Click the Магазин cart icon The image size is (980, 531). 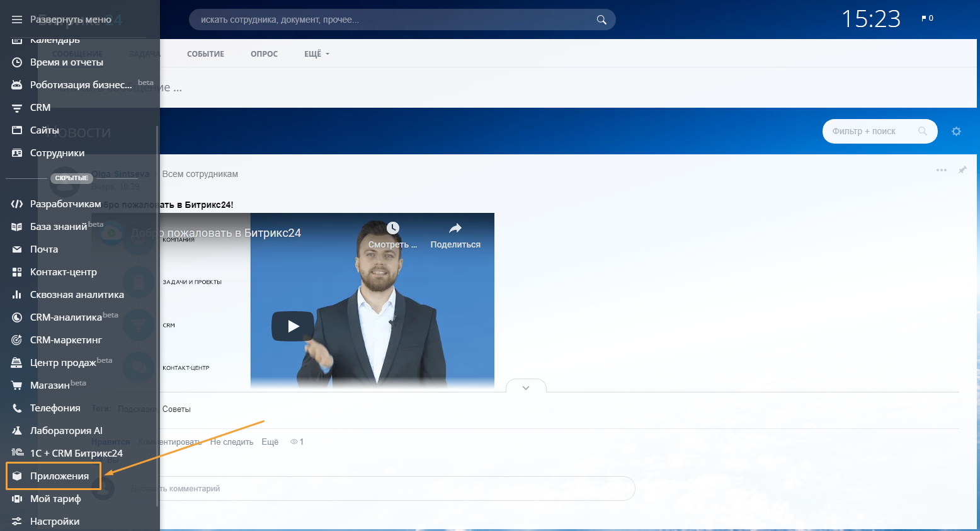point(17,385)
